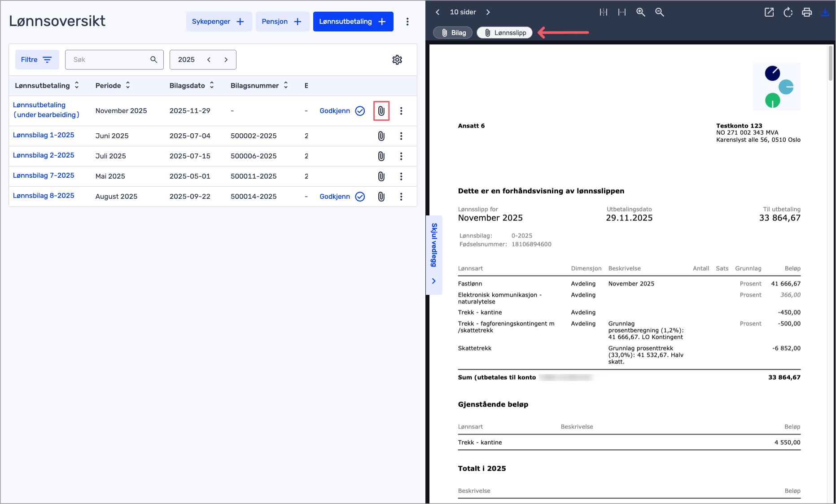Image resolution: width=836 pixels, height=504 pixels.
Task: Click the paperclip attachment icon for November 2025
Action: point(381,111)
